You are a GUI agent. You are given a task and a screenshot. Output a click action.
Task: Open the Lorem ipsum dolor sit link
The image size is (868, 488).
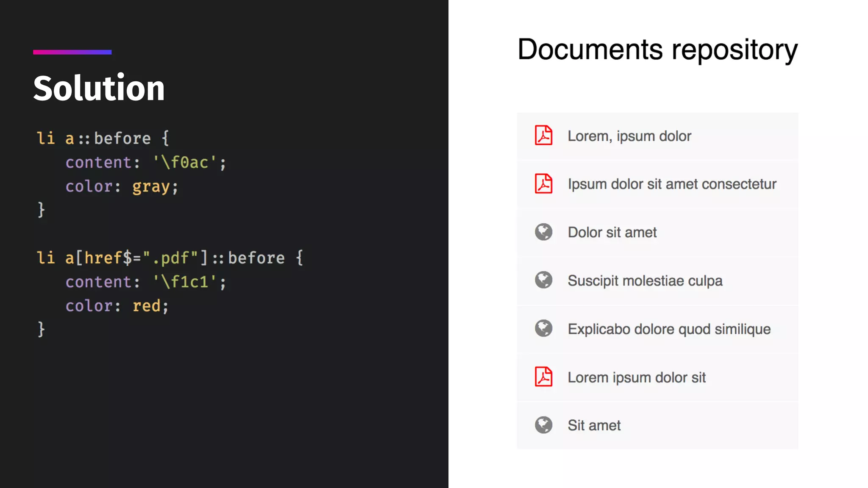(x=636, y=377)
